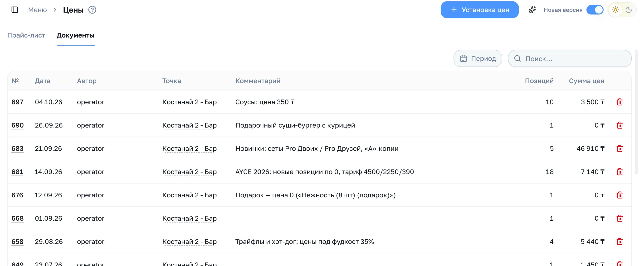Image resolution: width=644 pixels, height=266 pixels.
Task: Toggle the sidebar panel icon
Action: [15, 10]
